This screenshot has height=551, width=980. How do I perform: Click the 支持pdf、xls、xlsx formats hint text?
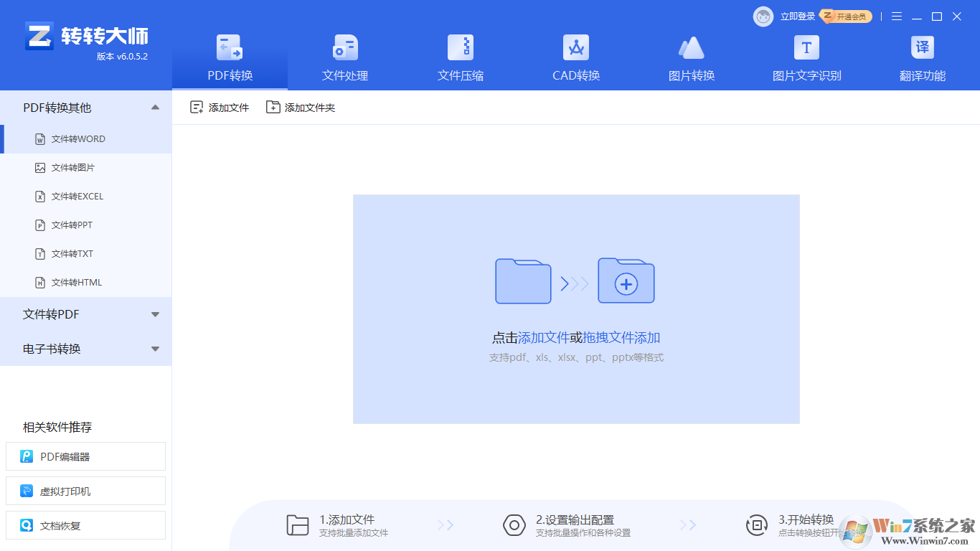pyautogui.click(x=576, y=357)
